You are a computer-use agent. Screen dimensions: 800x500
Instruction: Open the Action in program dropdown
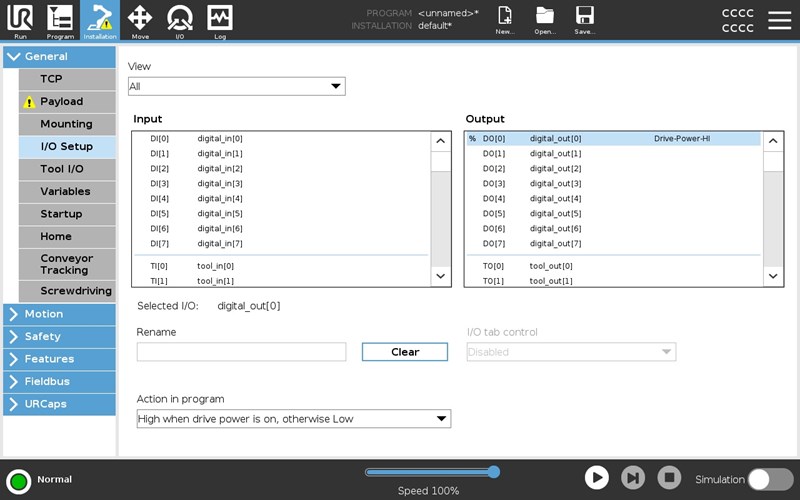pos(293,419)
